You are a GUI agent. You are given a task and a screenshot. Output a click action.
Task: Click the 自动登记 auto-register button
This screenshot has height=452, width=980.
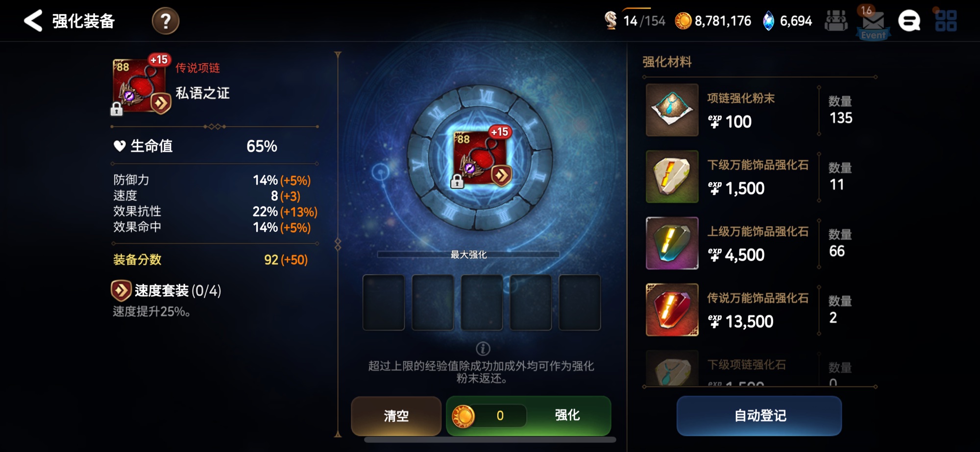pos(759,416)
